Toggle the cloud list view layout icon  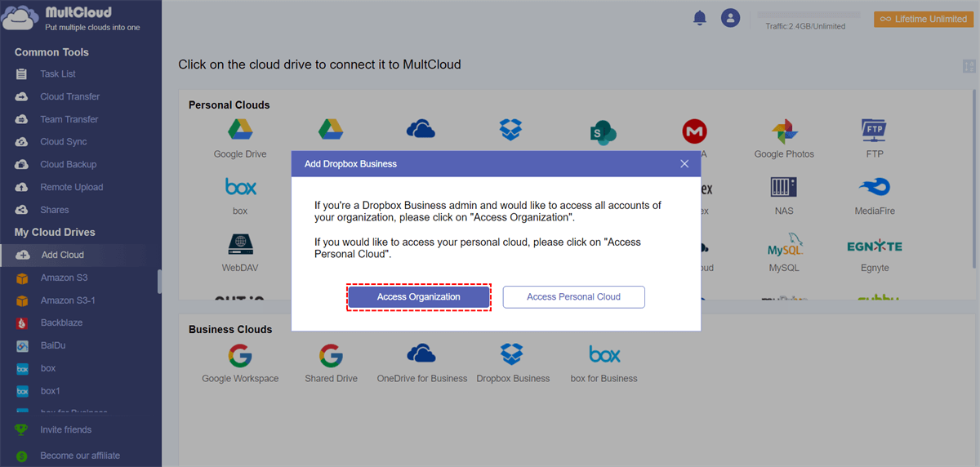click(969, 67)
